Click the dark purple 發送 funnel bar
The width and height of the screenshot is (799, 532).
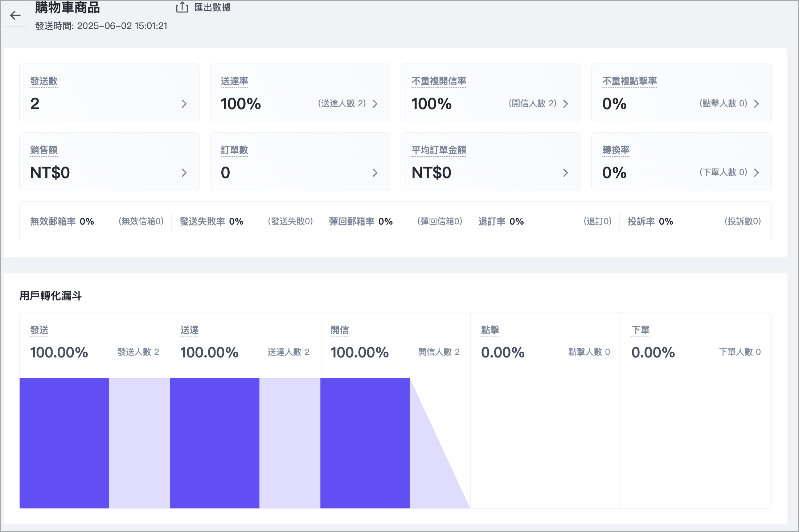(64, 443)
